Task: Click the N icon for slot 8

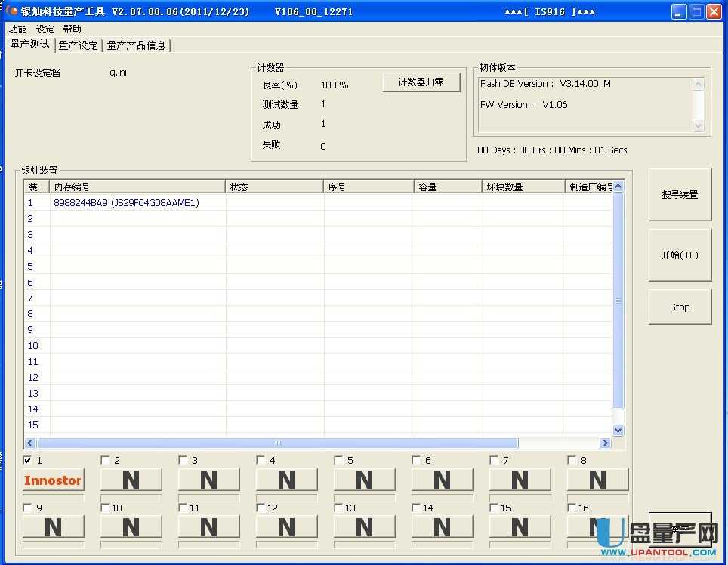Action: pyautogui.click(x=597, y=480)
